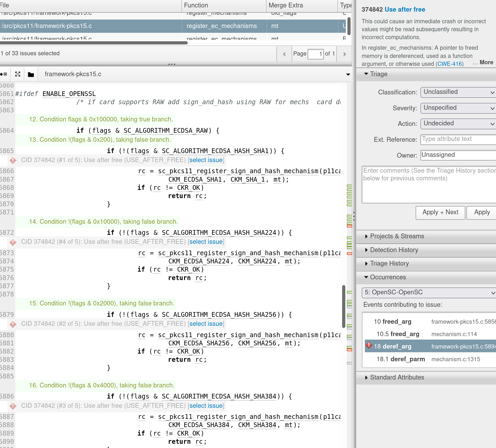Click the red diamond beside the deref_arg event
The height and width of the screenshot is (448, 496).
(369, 346)
